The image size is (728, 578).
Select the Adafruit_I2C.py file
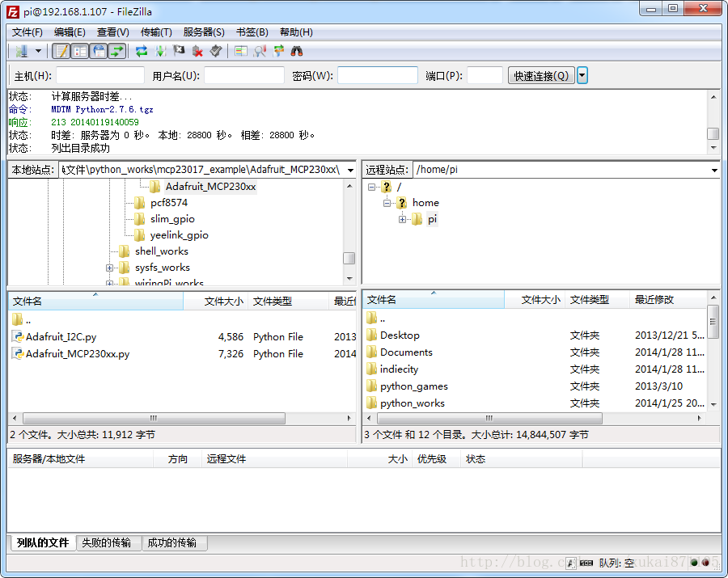[61, 337]
